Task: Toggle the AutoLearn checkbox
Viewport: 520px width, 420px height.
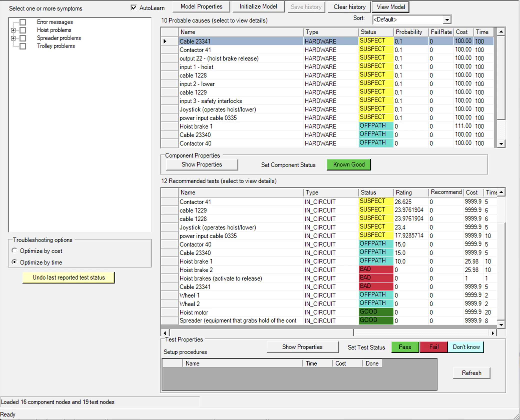Action: point(134,8)
